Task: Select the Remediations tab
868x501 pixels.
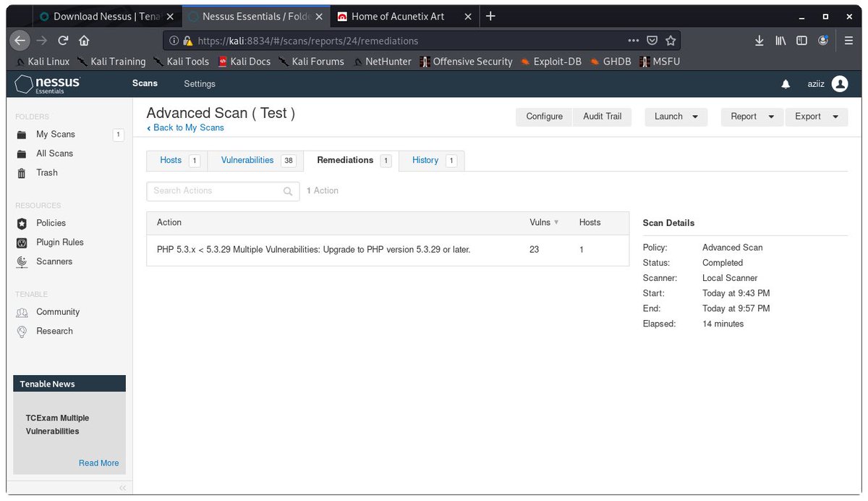Action: click(x=351, y=160)
